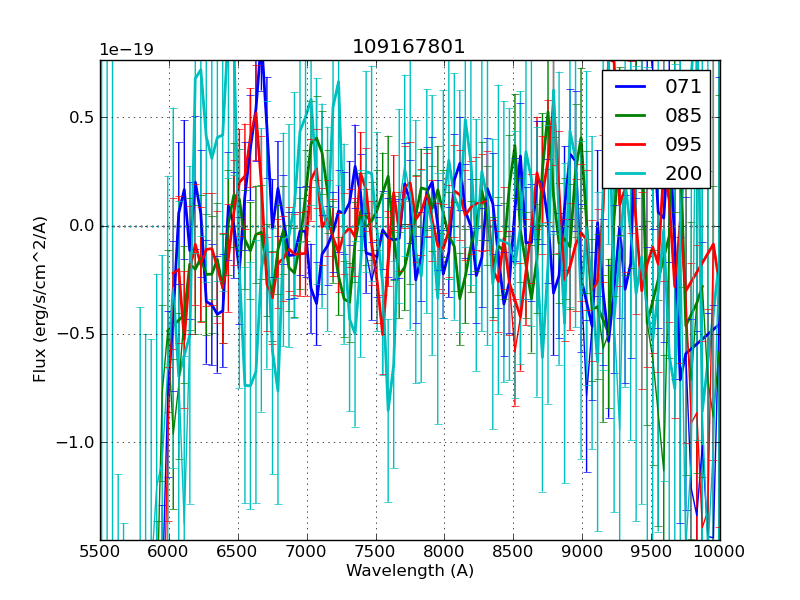The height and width of the screenshot is (600, 800).
Task: Click the 0.5 y-axis tick label
Action: (82, 117)
